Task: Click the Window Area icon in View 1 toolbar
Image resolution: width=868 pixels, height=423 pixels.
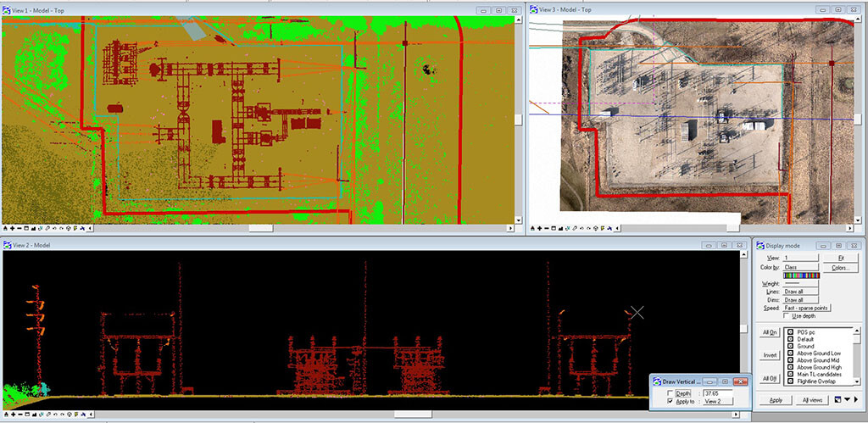Action: (28, 228)
